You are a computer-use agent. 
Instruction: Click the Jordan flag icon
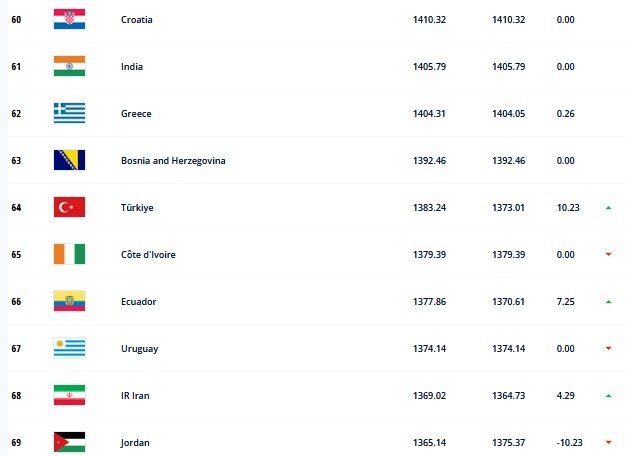[x=69, y=441]
